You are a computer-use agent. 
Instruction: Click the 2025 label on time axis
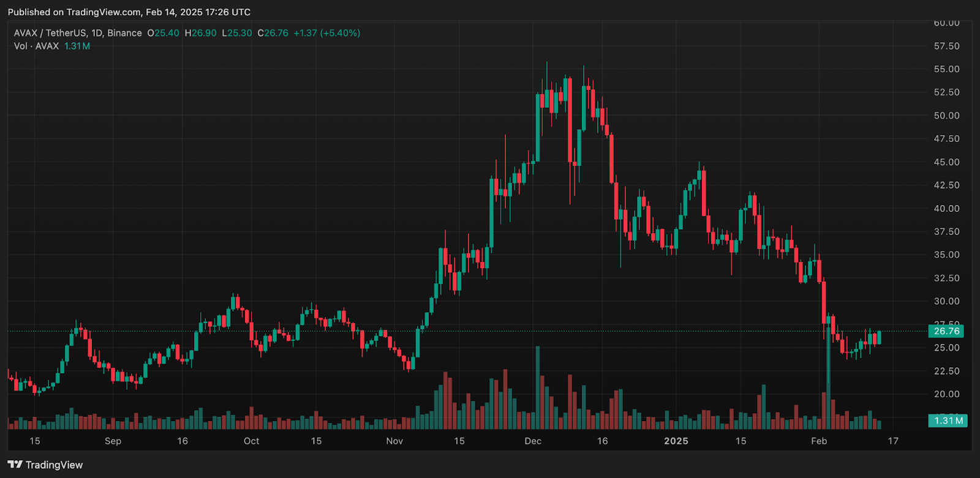(x=676, y=441)
